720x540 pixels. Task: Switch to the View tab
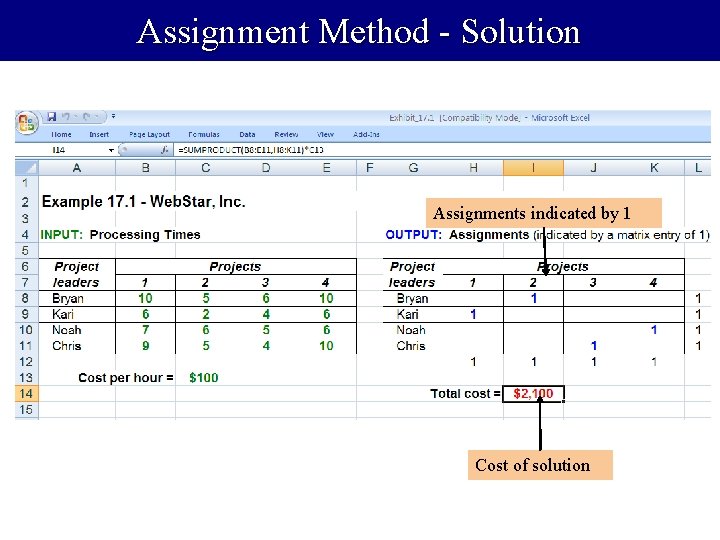325,135
